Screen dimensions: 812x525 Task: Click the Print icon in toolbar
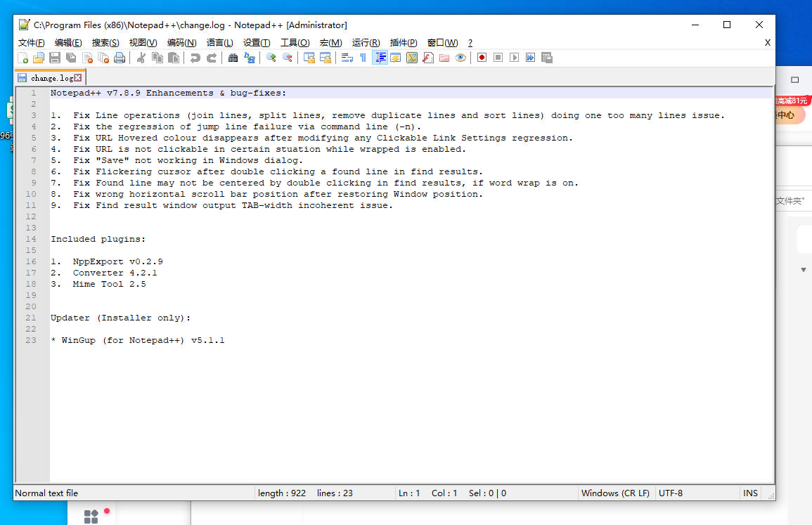tap(120, 58)
